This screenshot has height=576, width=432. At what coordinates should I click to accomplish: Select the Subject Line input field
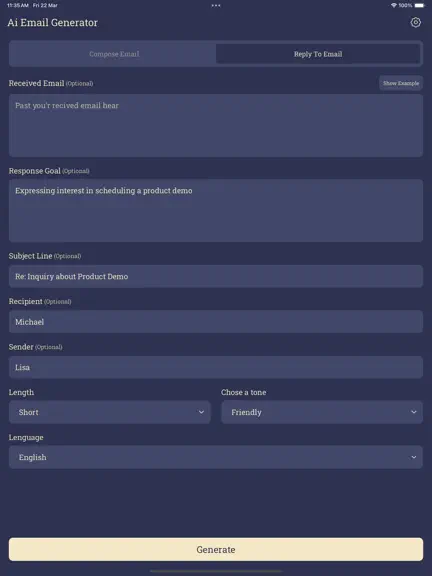216,276
